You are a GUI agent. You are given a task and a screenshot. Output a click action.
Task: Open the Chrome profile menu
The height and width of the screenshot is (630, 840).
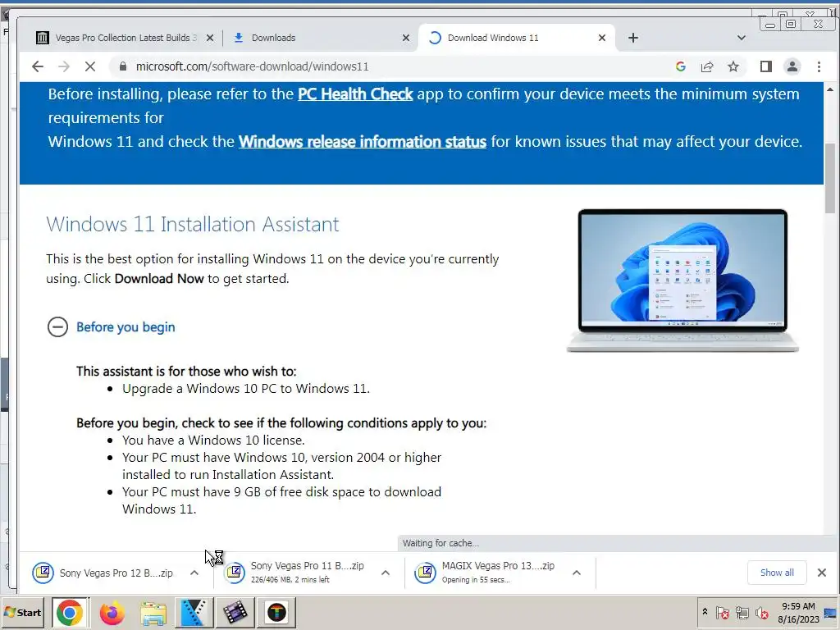pyautogui.click(x=792, y=66)
